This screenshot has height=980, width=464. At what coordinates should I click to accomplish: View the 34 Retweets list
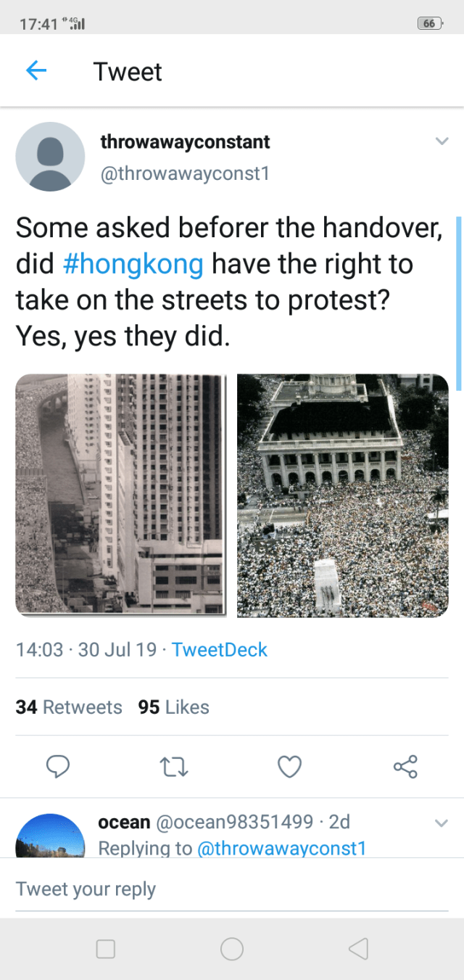pyautogui.click(x=69, y=707)
